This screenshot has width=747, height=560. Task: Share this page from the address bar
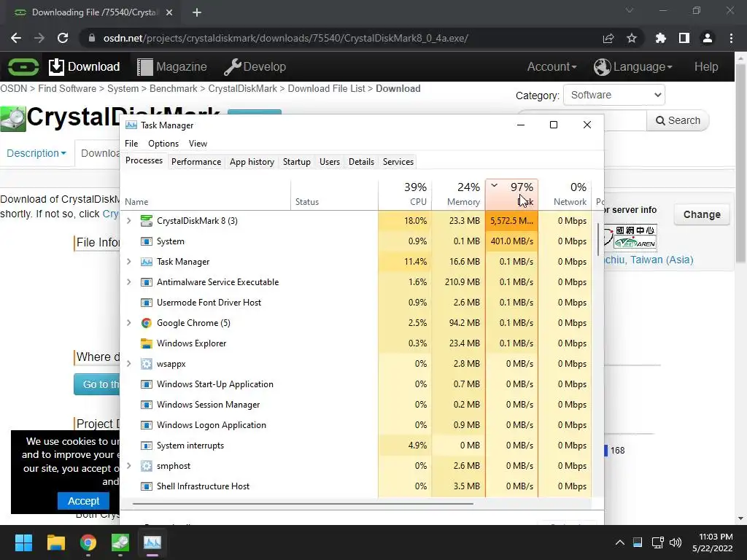point(608,38)
